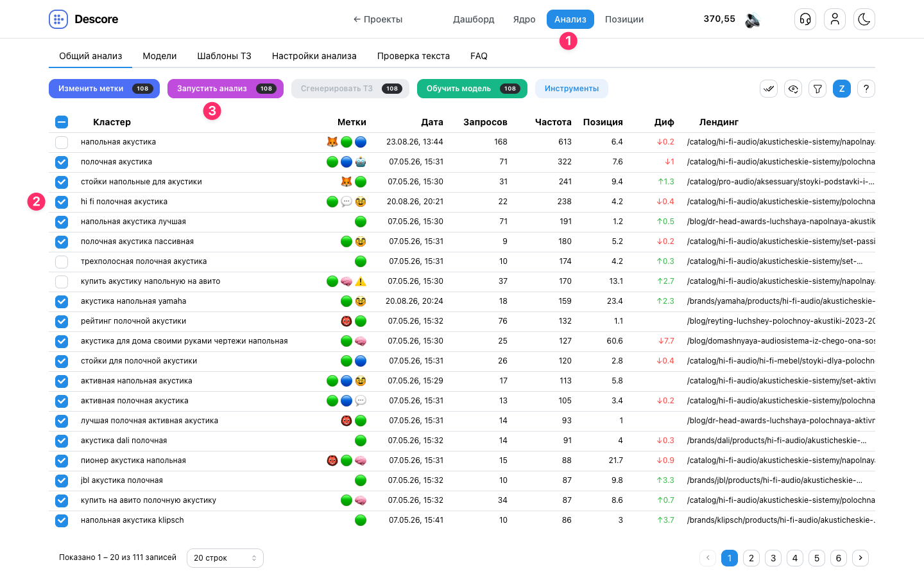Click the 'Запустить анализ' button

click(x=225, y=89)
